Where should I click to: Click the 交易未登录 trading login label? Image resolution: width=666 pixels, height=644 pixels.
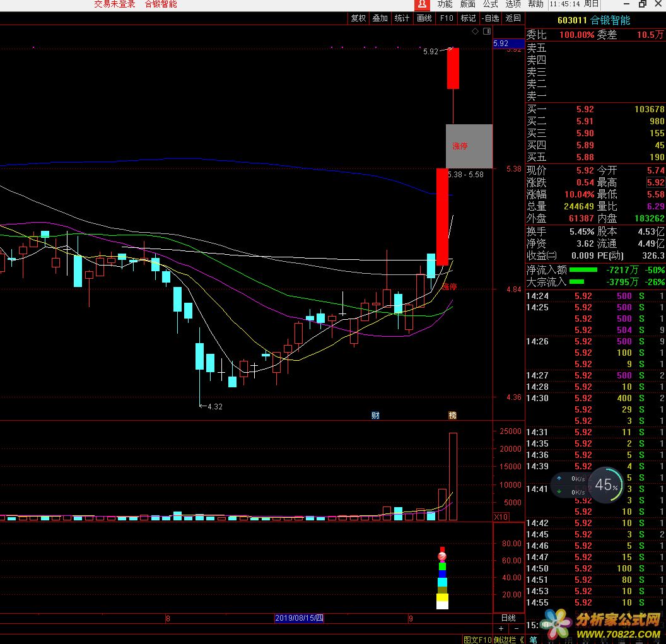tap(114, 4)
